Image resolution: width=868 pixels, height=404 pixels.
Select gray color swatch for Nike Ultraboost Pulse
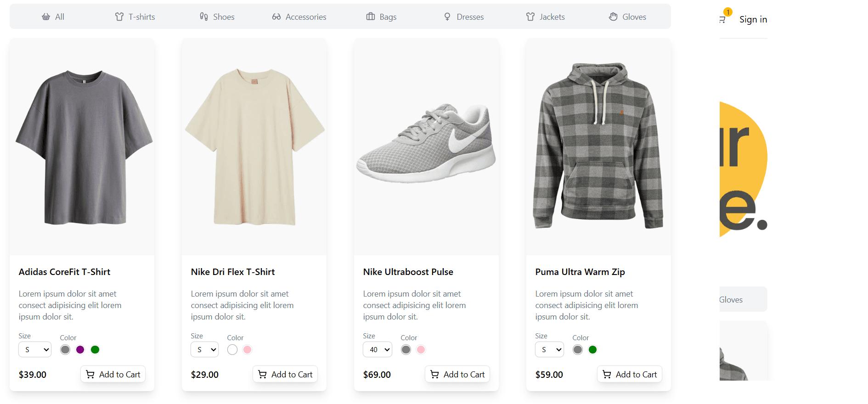click(x=406, y=350)
